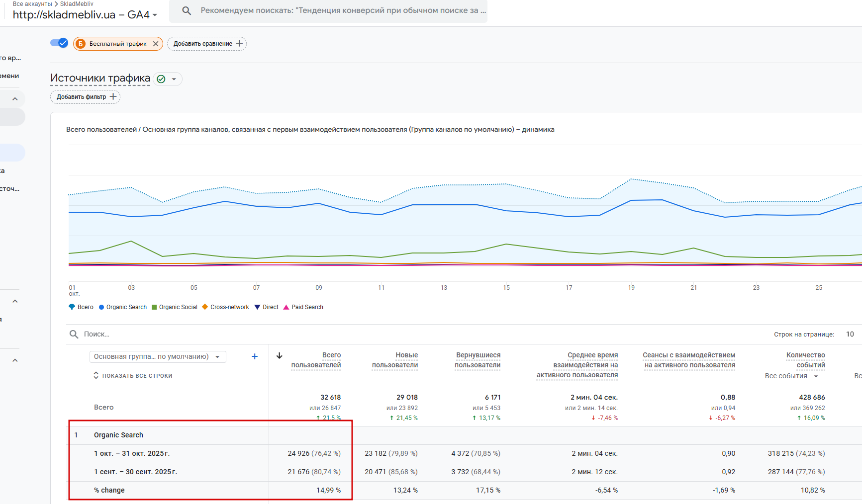Toggle the comparison switch off
Viewport: 862px width, 504px height.
click(x=59, y=43)
